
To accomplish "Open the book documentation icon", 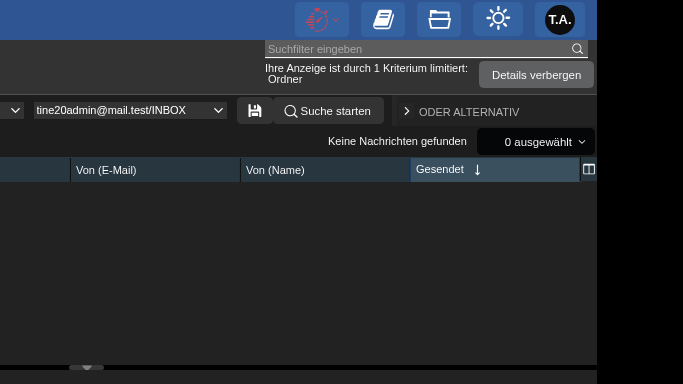I will tap(383, 20).
